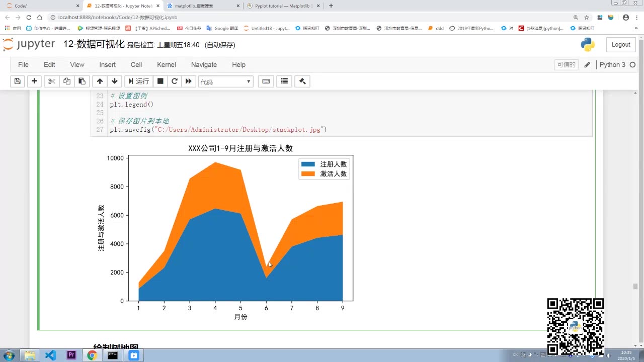This screenshot has height=362, width=644.
Task: Move the selected cell down
Action: (115, 81)
